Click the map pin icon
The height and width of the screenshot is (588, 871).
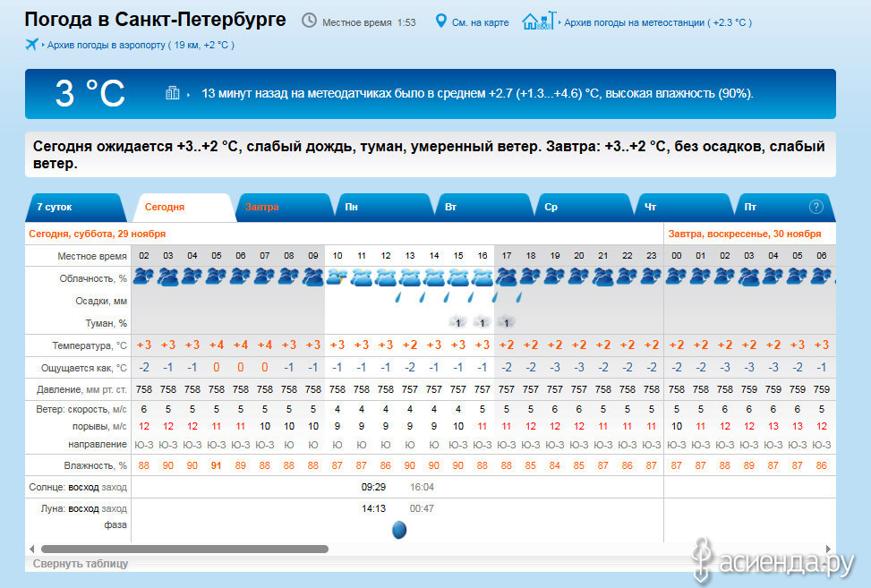click(x=440, y=21)
